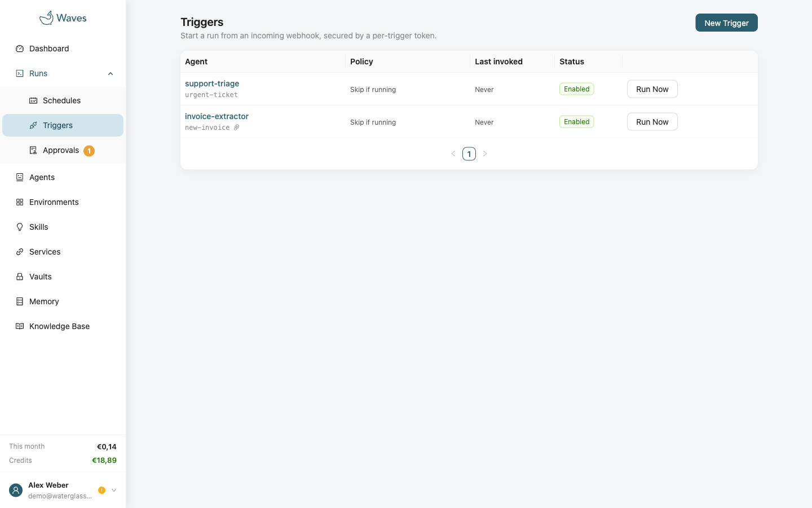Screen dimensions: 812x508
Task: Click the Triggers icon in sidebar
Action: [33, 125]
